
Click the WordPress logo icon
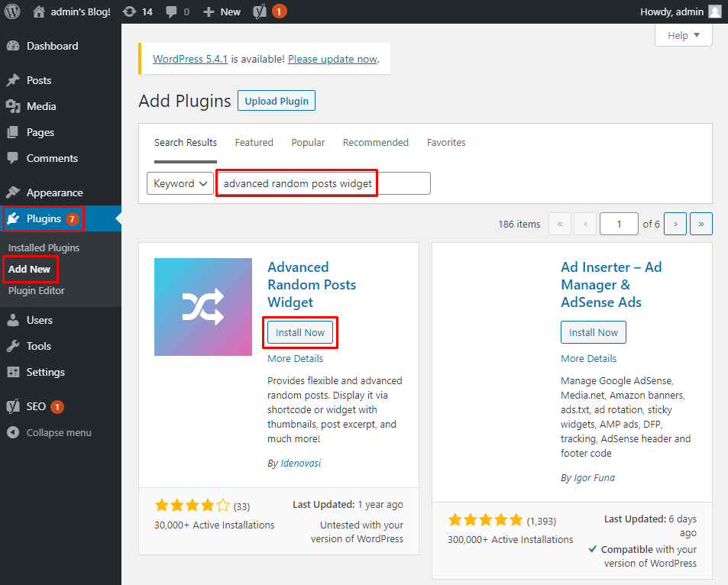tap(12, 11)
